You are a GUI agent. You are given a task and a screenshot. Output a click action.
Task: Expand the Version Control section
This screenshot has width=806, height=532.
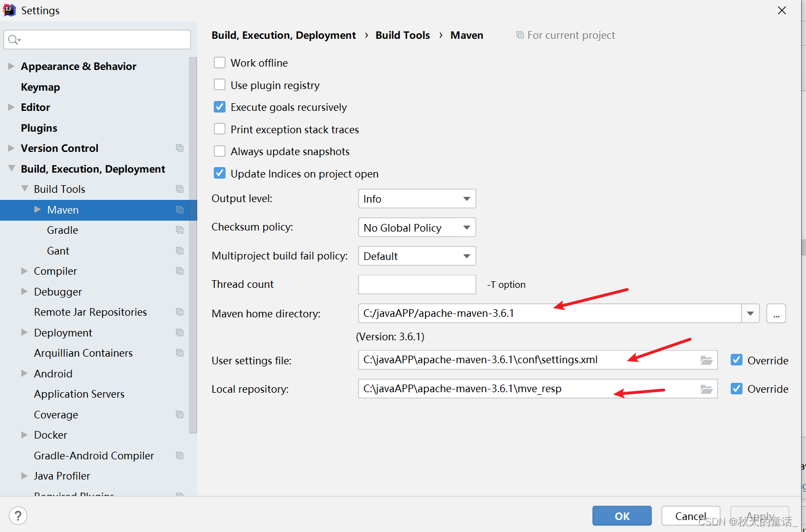11,148
